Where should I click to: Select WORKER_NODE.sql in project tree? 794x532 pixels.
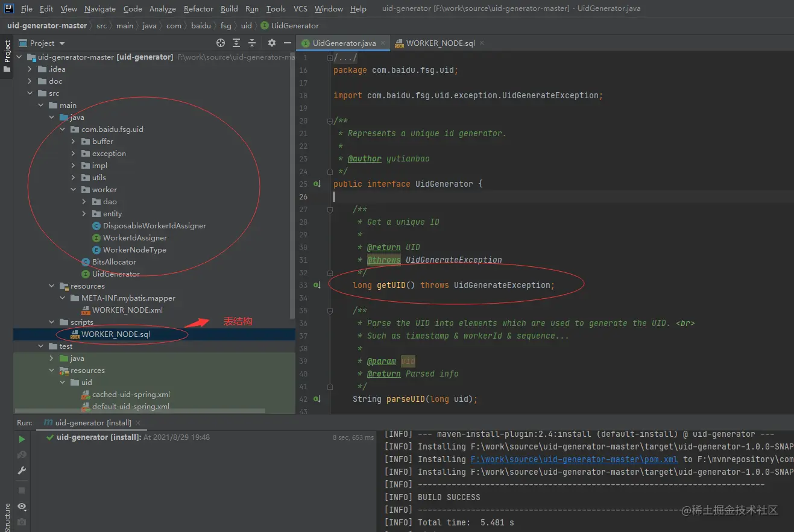tap(116, 334)
